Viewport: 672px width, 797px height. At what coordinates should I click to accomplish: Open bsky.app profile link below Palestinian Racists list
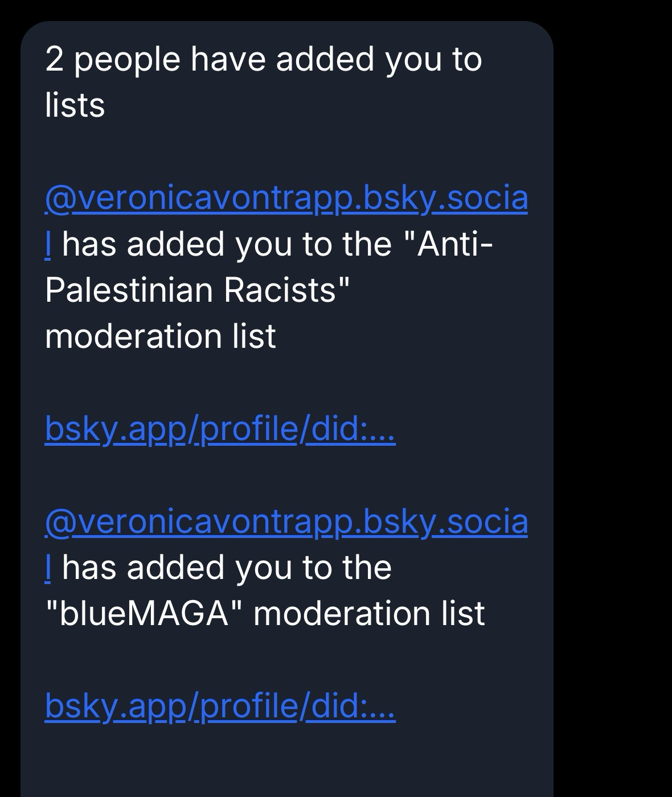tap(220, 429)
